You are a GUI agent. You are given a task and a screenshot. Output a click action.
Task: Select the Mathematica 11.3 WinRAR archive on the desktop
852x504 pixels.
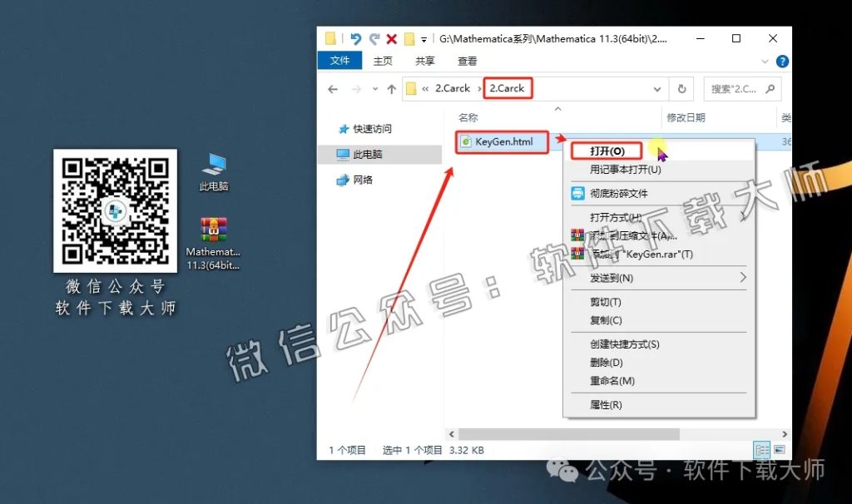click(214, 230)
